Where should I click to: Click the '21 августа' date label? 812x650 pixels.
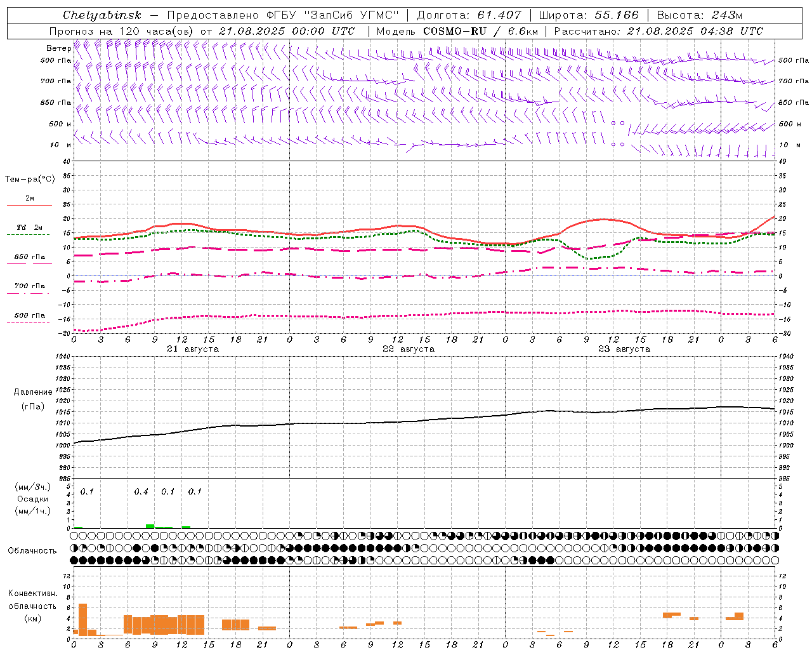click(x=193, y=349)
